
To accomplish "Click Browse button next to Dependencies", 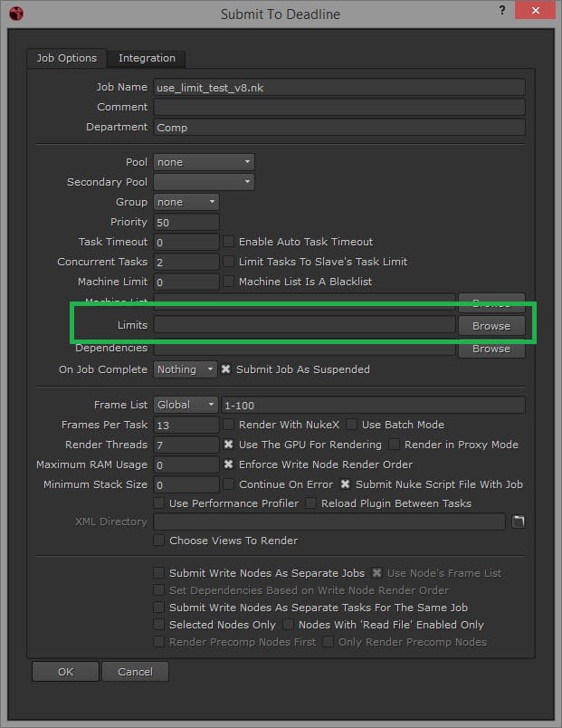I will [x=491, y=350].
